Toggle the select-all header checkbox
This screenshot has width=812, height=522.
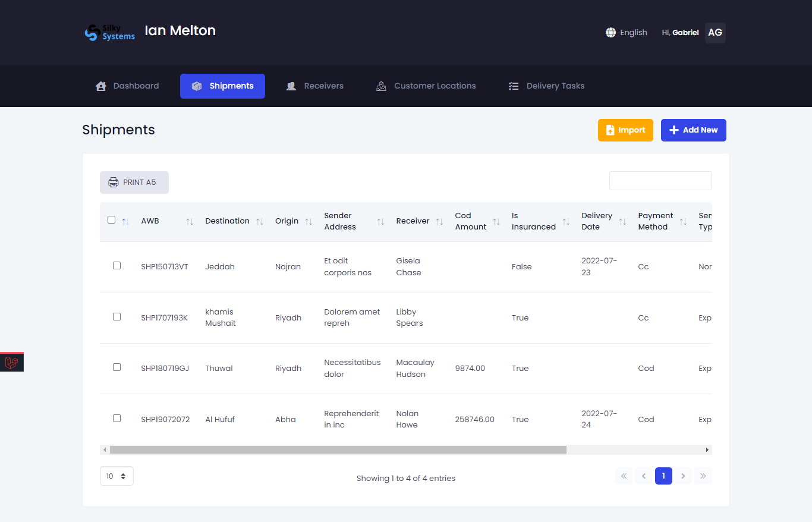point(112,220)
